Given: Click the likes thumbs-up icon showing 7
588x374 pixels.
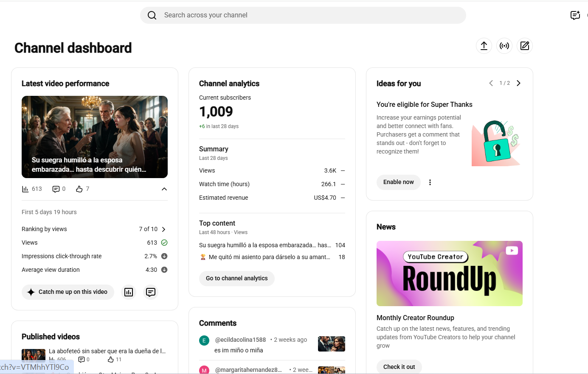Looking at the screenshot, I should click(x=79, y=189).
